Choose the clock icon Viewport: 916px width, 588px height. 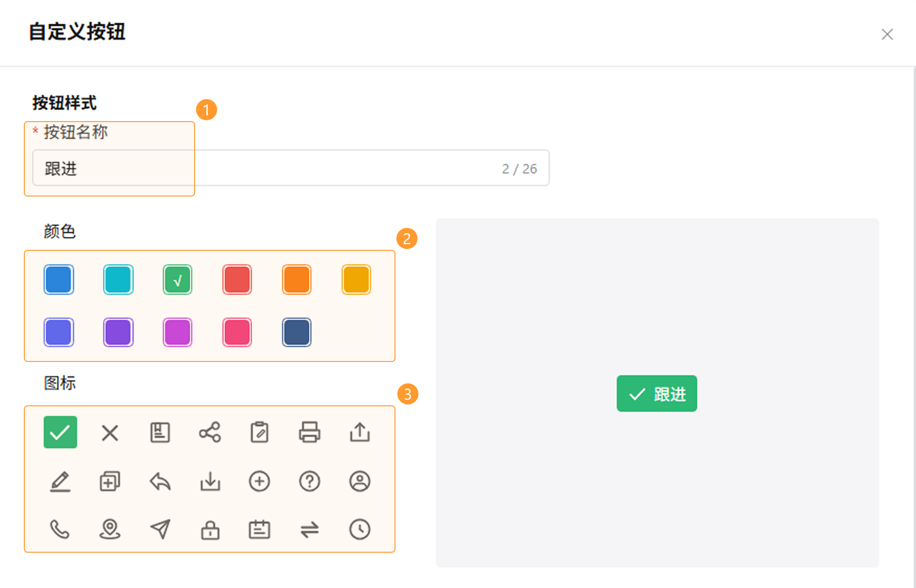(359, 529)
